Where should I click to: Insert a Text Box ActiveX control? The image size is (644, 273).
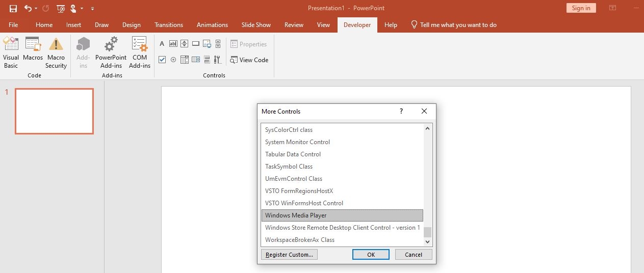tap(173, 44)
